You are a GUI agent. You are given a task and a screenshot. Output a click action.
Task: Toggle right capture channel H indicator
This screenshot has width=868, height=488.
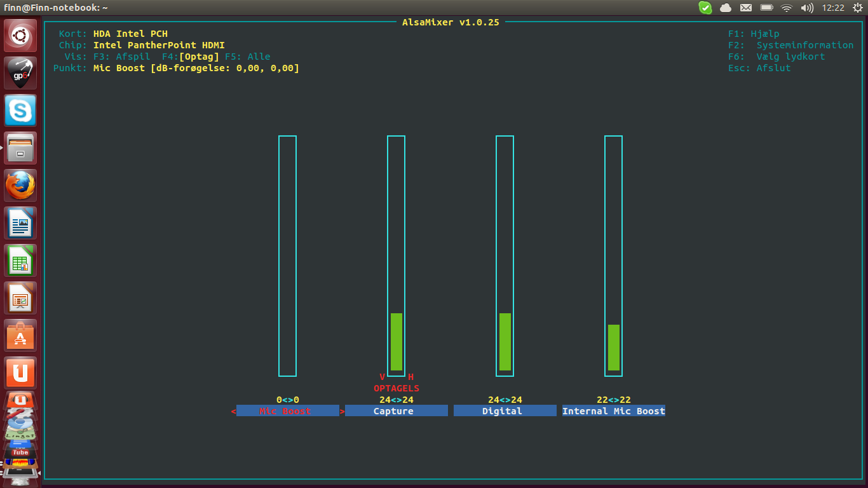pos(410,377)
